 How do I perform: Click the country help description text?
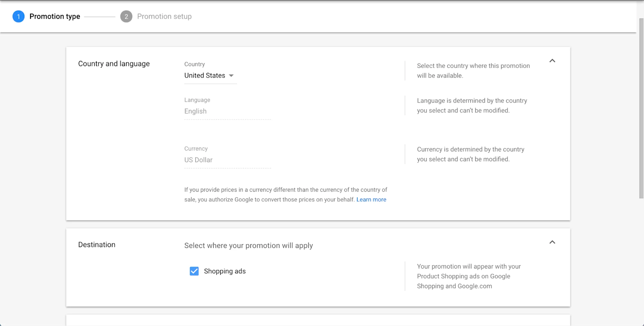coord(473,71)
